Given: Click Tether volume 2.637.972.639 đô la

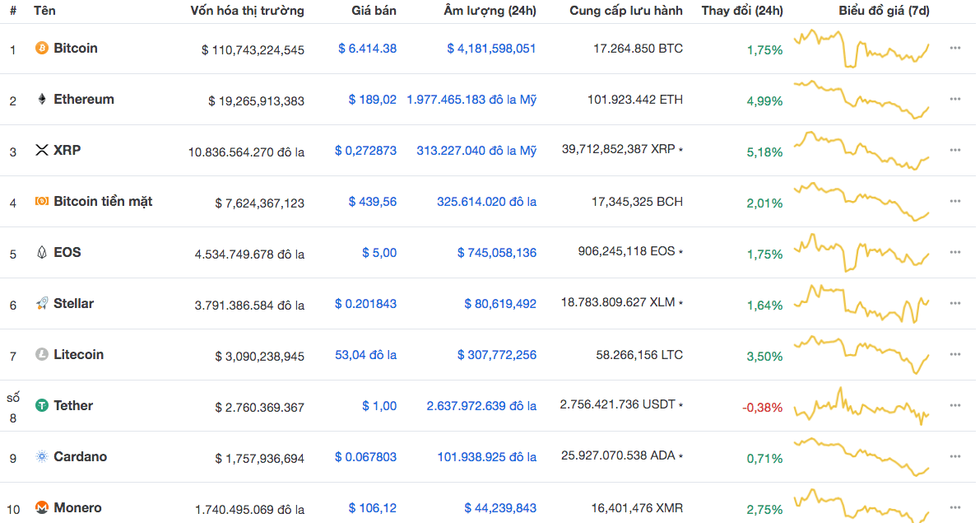Looking at the screenshot, I should point(481,406).
